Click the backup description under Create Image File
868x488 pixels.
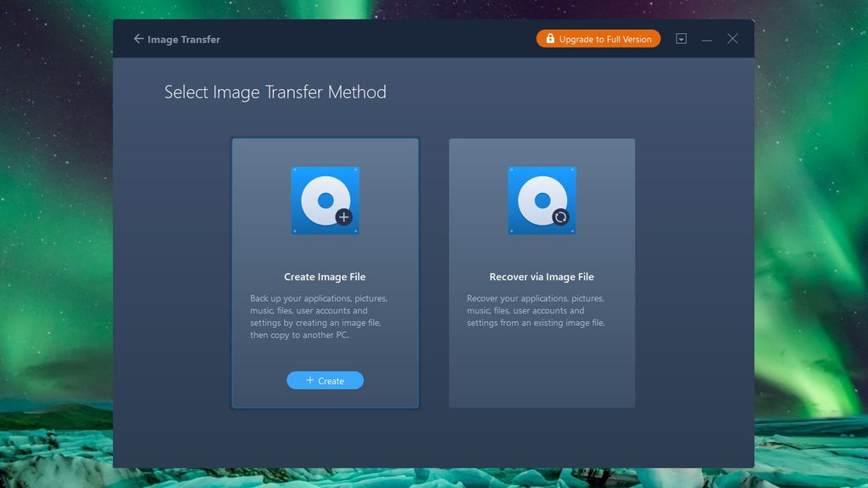coord(325,316)
